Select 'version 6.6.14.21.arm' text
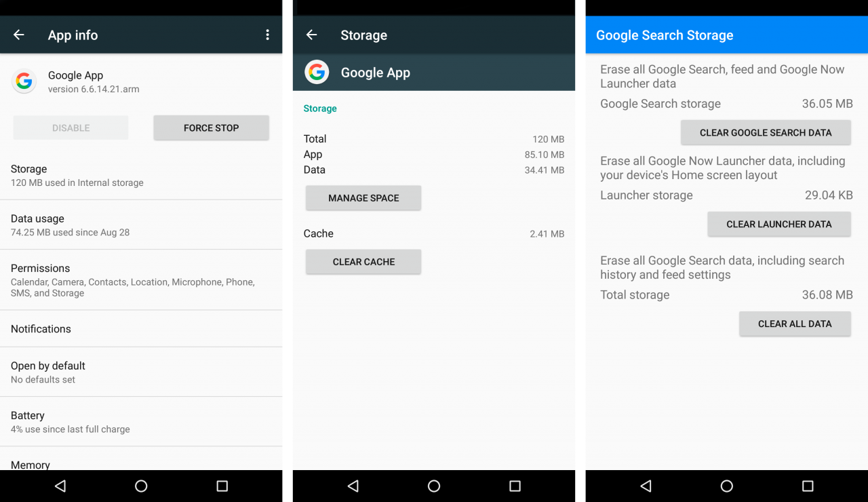868x502 pixels. pyautogui.click(x=94, y=89)
